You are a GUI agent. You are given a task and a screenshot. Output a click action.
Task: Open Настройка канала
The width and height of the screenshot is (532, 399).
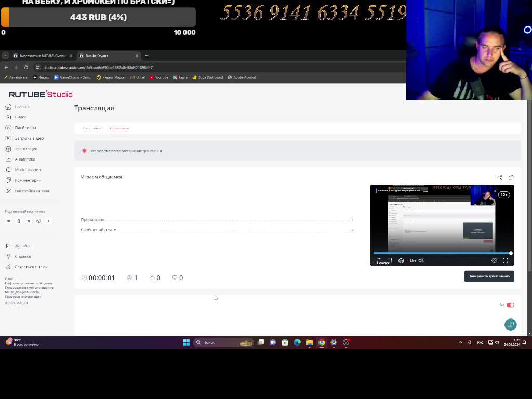(27, 191)
